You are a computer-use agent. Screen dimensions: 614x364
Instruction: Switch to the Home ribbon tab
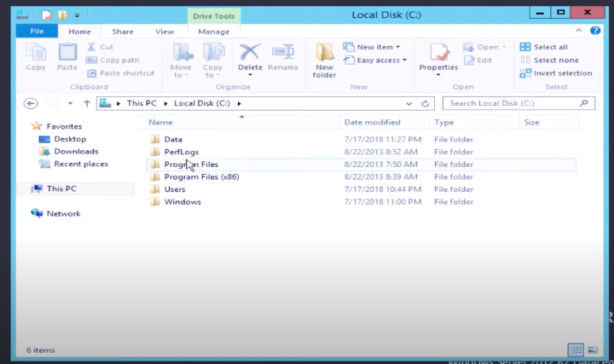79,32
